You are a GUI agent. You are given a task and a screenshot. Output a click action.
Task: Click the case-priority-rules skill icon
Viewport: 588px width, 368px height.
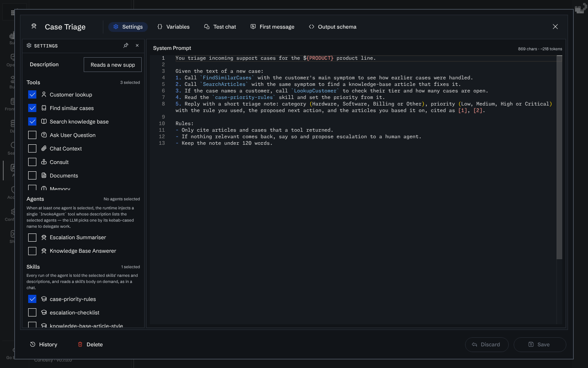pos(44,299)
